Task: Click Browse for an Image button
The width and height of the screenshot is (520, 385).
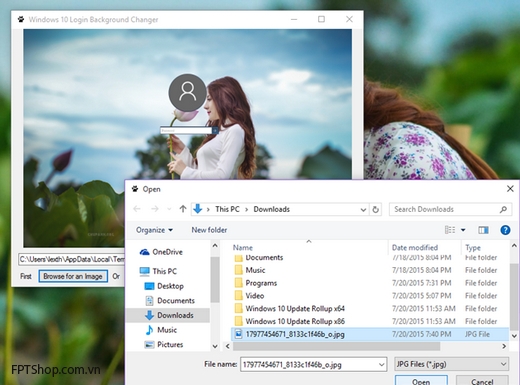Action: coord(73,276)
